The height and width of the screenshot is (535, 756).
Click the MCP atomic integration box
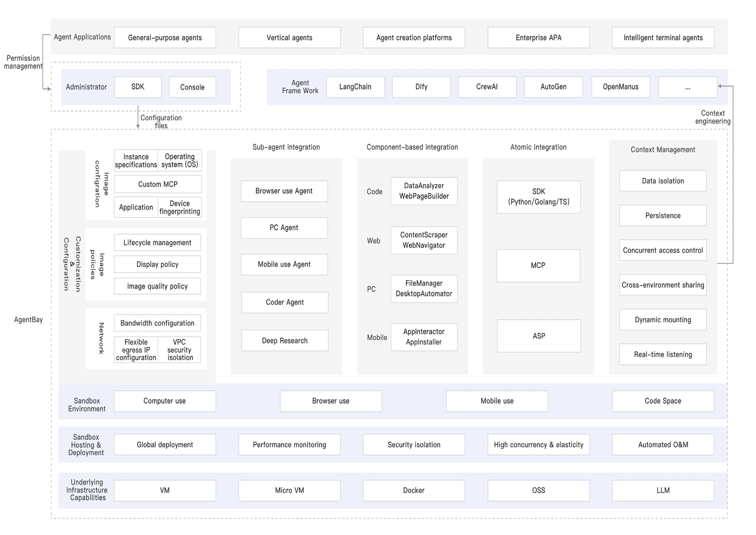[x=538, y=265]
